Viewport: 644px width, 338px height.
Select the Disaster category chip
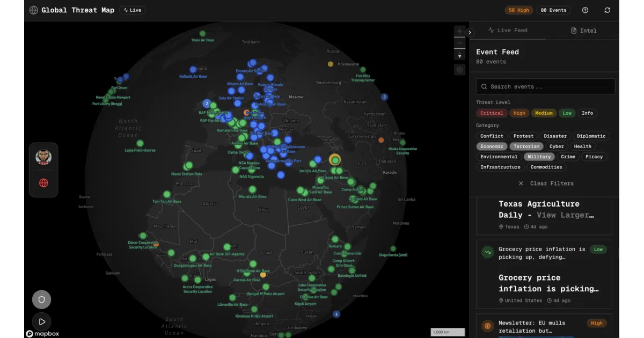point(555,136)
